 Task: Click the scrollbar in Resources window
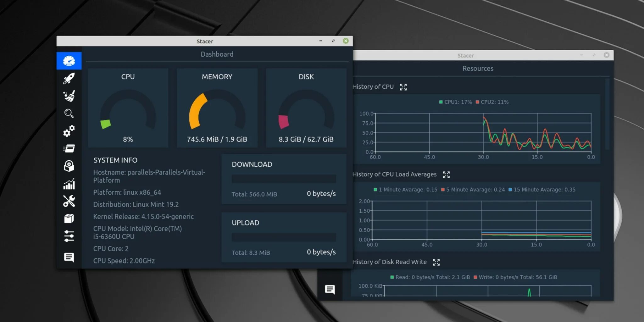pyautogui.click(x=607, y=114)
